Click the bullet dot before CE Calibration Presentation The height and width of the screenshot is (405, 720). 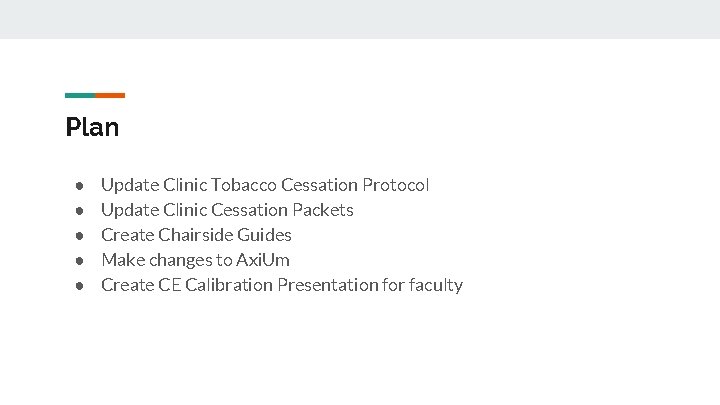tap(77, 286)
